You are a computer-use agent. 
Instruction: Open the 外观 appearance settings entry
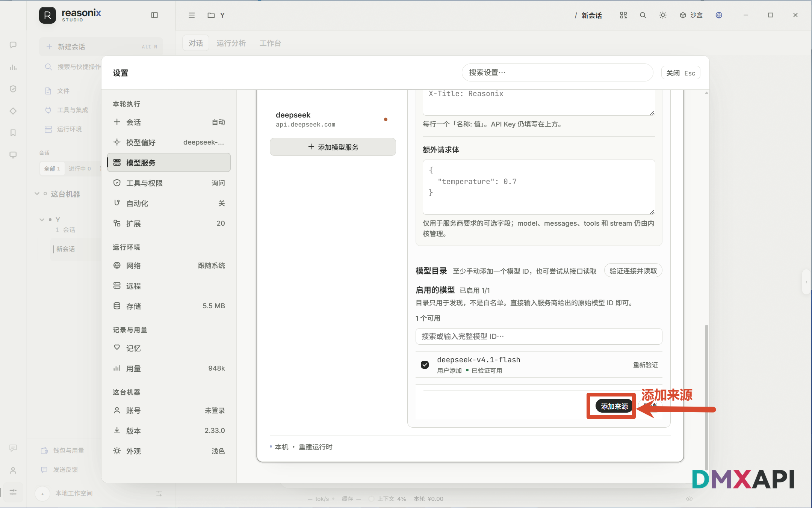point(169,451)
